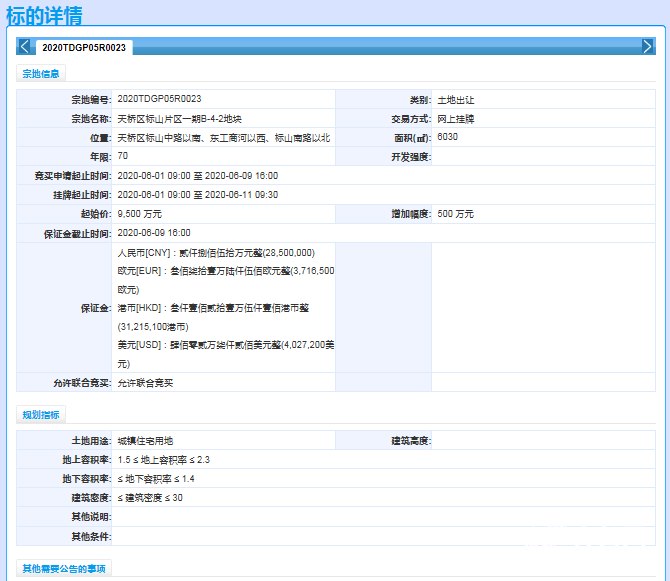Click the 增加幅度 value 500 万元
The image size is (670, 581).
click(x=455, y=214)
